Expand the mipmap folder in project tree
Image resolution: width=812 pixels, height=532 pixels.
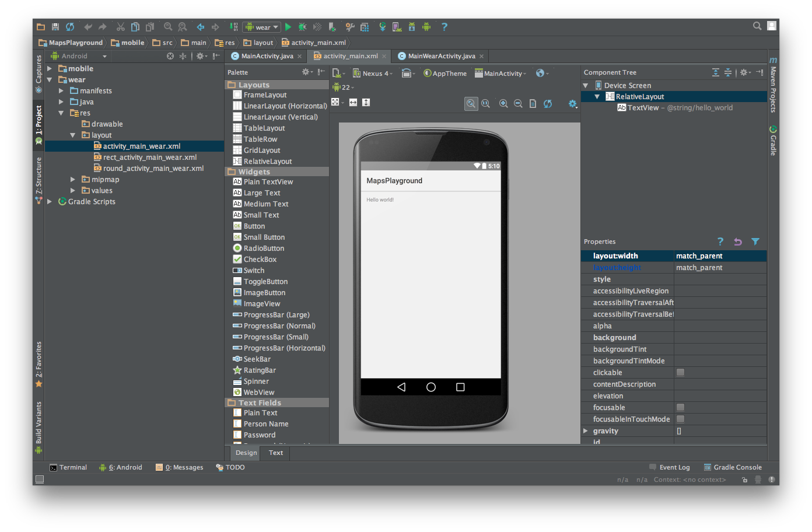[73, 180]
